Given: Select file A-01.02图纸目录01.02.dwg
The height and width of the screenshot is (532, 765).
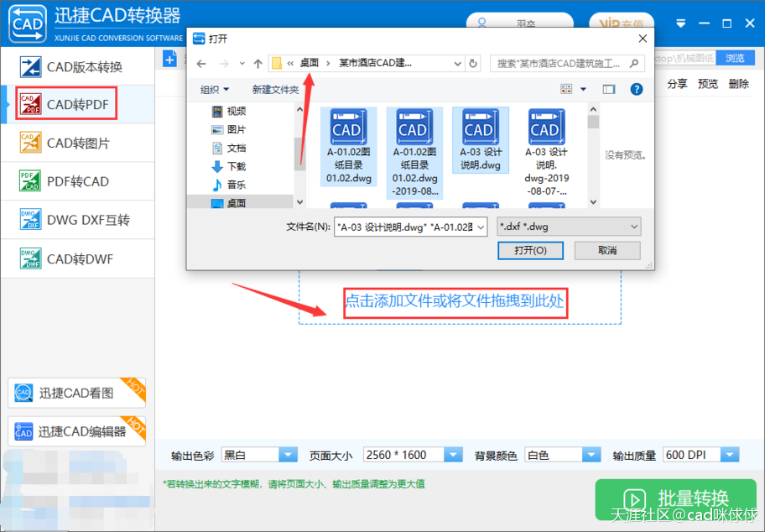Looking at the screenshot, I should pos(348,146).
